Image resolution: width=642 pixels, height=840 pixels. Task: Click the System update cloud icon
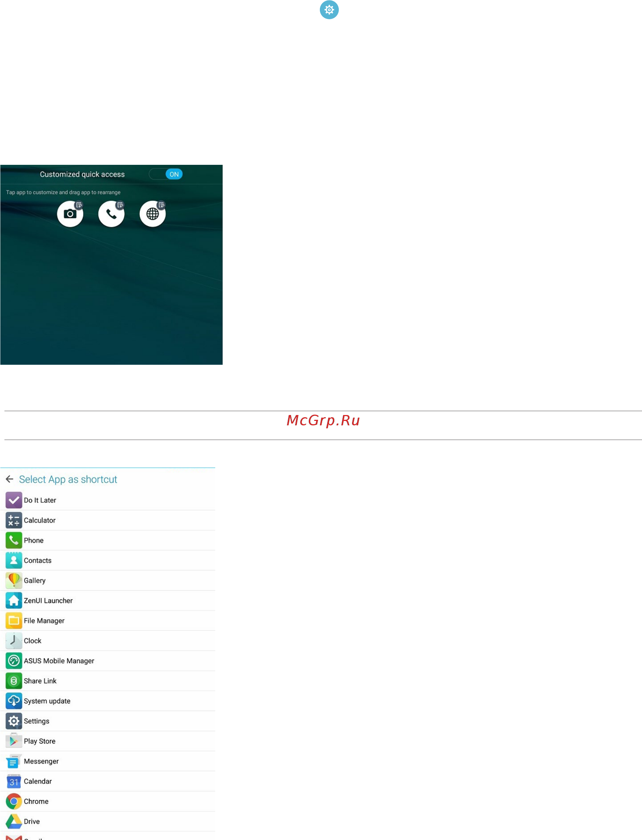[x=14, y=701]
